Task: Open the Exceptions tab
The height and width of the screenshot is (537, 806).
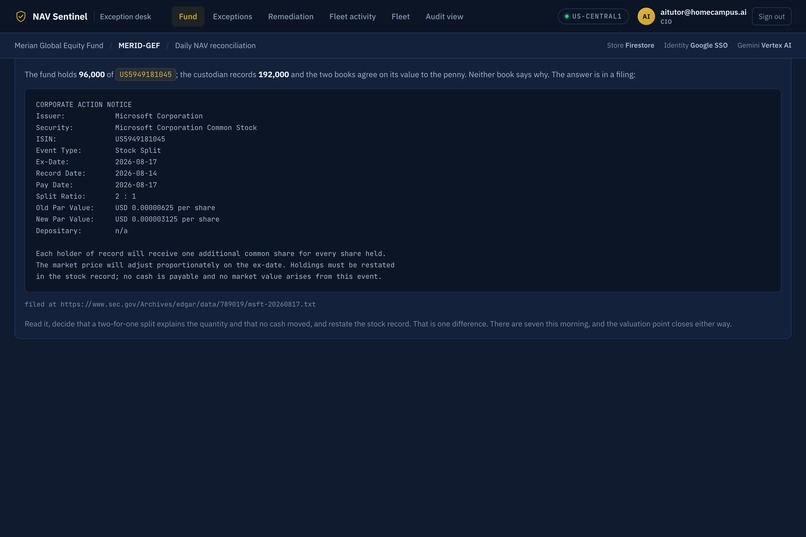Action: point(232,16)
